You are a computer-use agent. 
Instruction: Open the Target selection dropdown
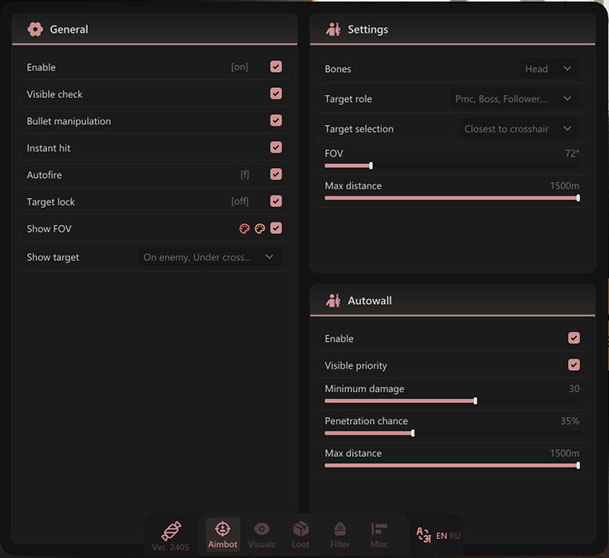coord(519,129)
